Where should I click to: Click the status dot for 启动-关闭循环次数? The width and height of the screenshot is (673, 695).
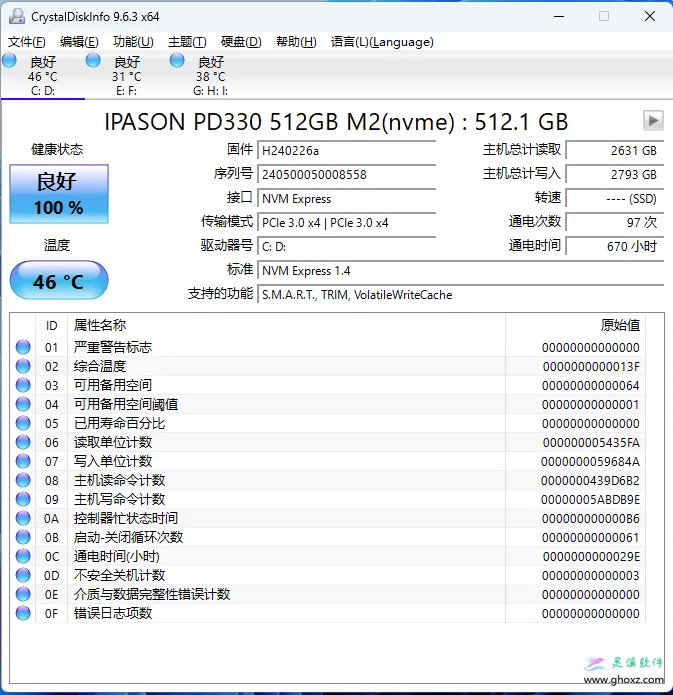(23, 537)
